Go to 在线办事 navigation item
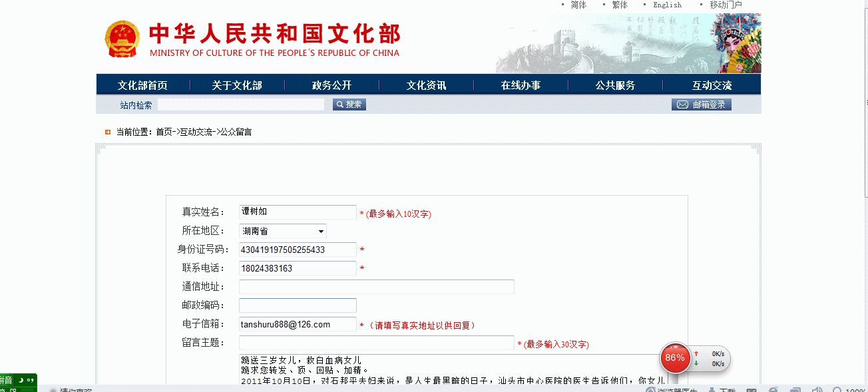 click(521, 85)
